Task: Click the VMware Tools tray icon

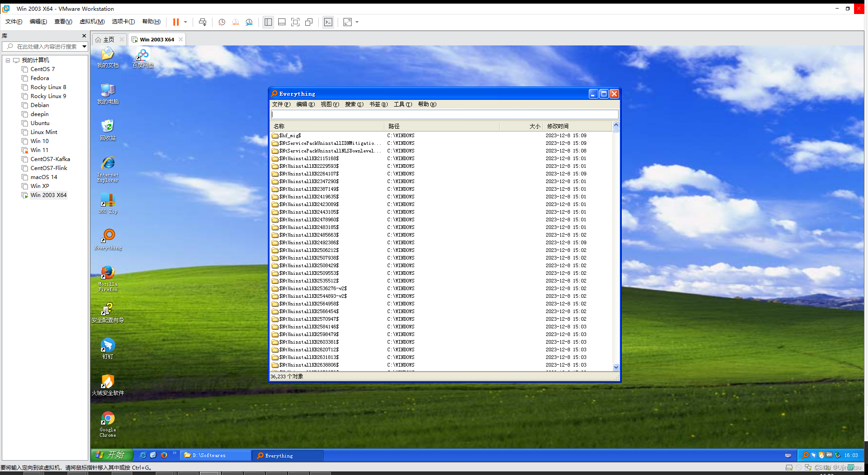Action: pos(829,455)
